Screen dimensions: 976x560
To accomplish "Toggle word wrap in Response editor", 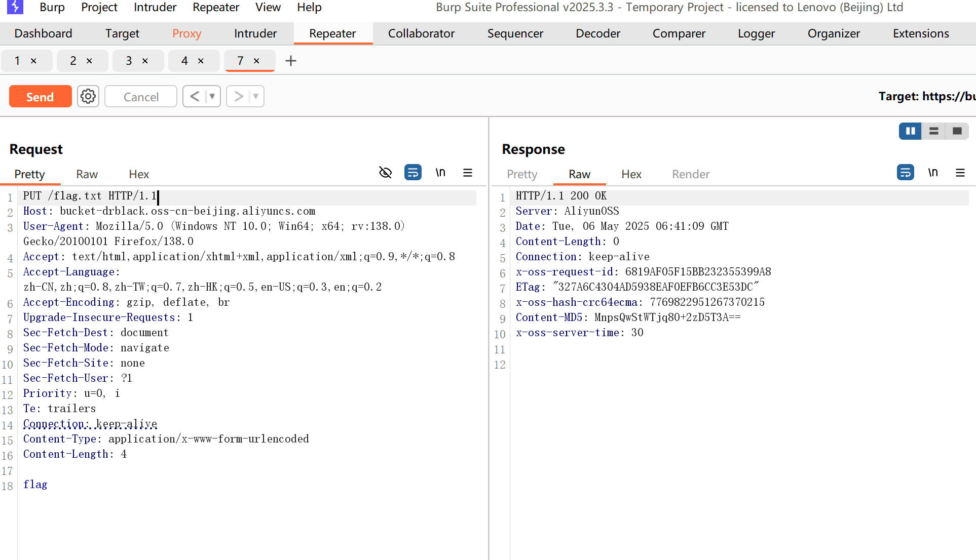I will (906, 173).
